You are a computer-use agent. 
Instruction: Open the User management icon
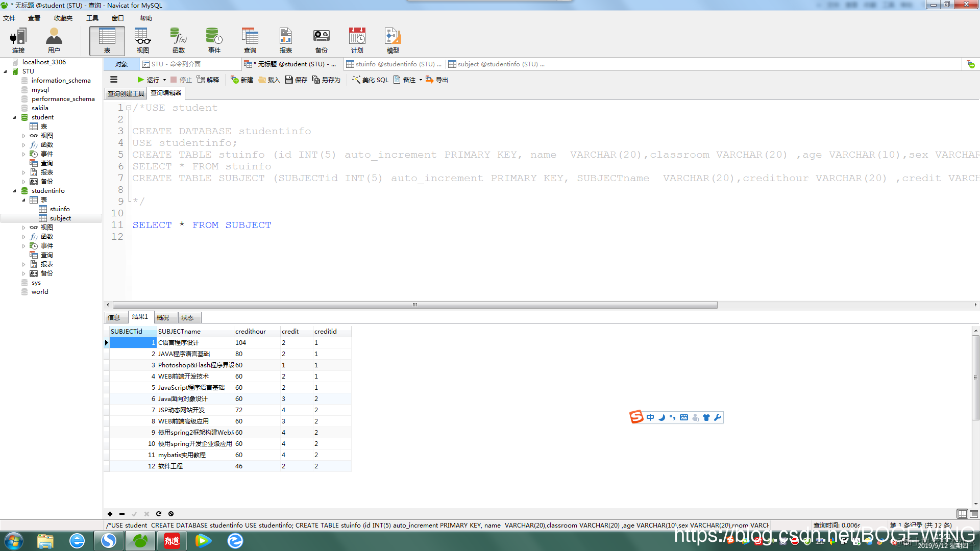(54, 40)
